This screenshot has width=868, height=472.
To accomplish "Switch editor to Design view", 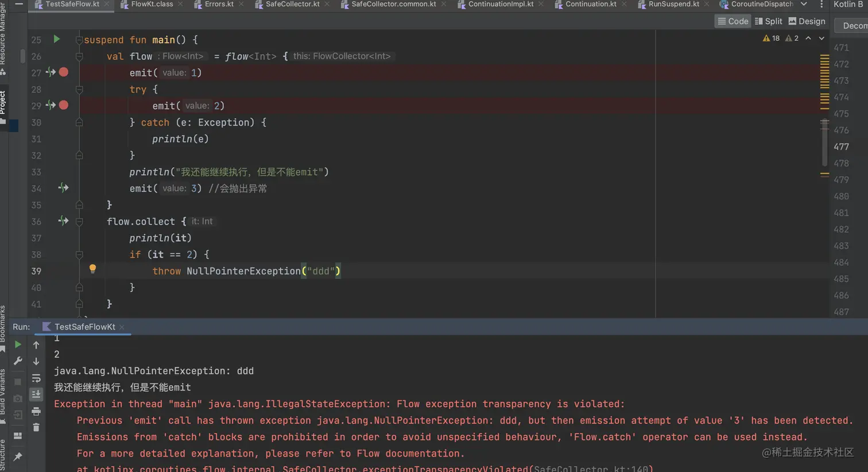I will coord(807,21).
